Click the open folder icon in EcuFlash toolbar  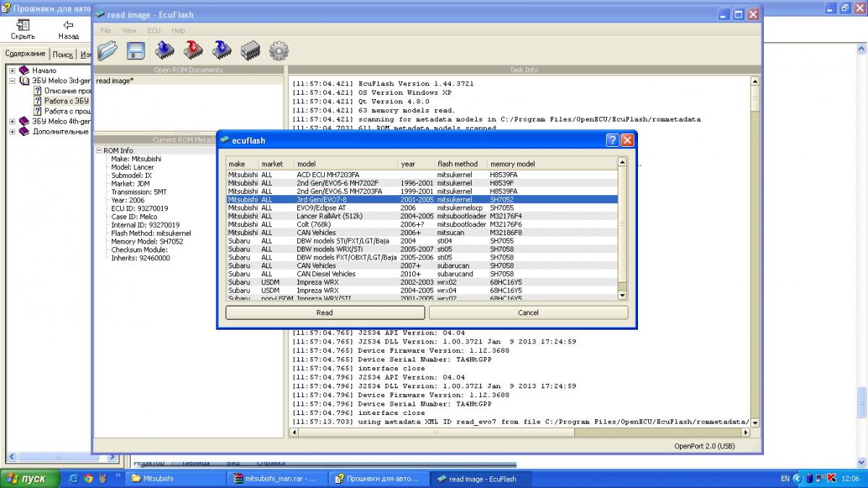(x=107, y=50)
